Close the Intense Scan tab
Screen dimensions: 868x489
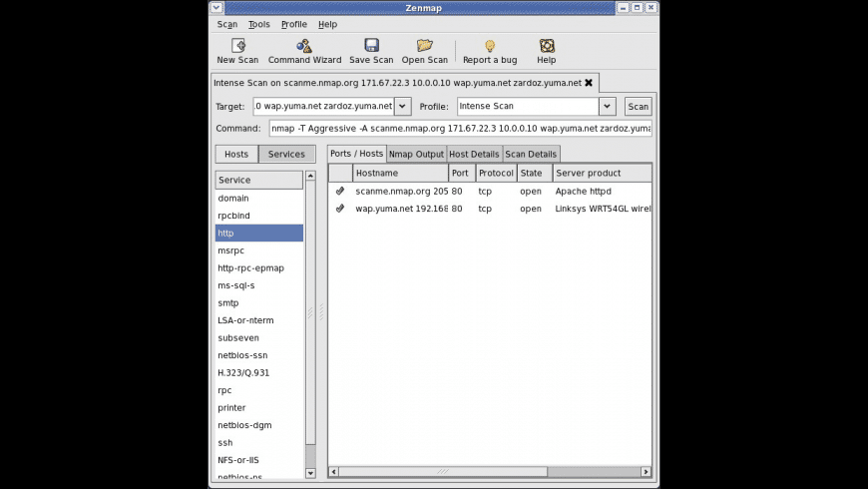(x=589, y=83)
